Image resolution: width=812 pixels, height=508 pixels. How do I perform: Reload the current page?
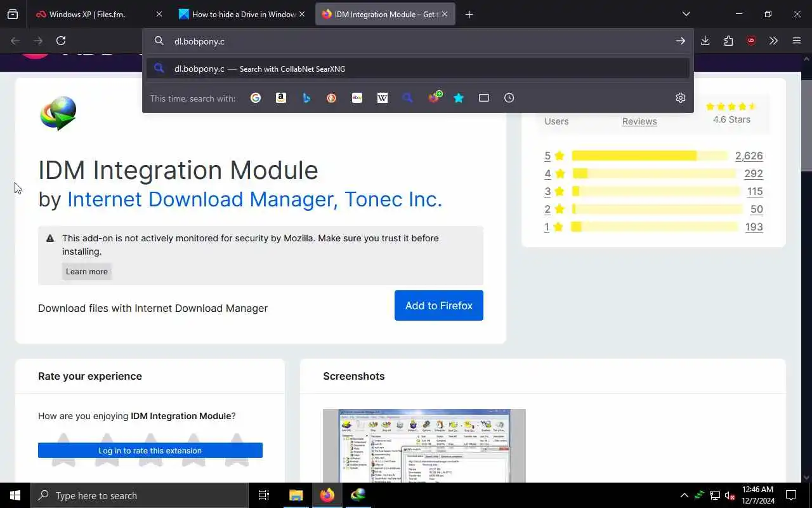click(x=61, y=41)
